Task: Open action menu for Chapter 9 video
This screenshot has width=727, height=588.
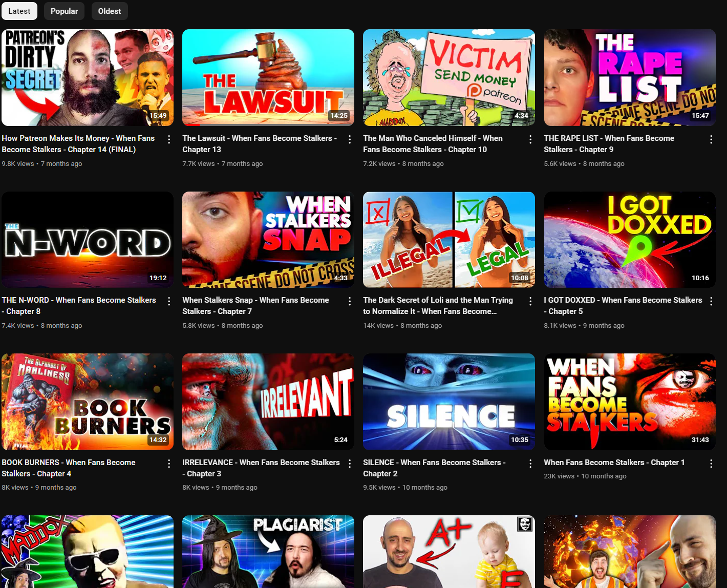Action: (x=711, y=139)
